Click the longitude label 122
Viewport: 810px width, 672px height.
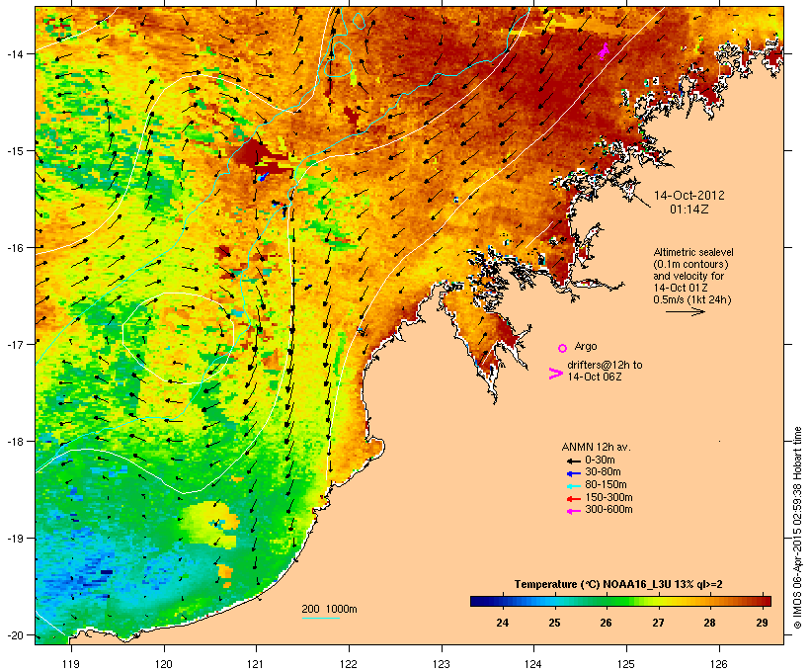coord(349,664)
